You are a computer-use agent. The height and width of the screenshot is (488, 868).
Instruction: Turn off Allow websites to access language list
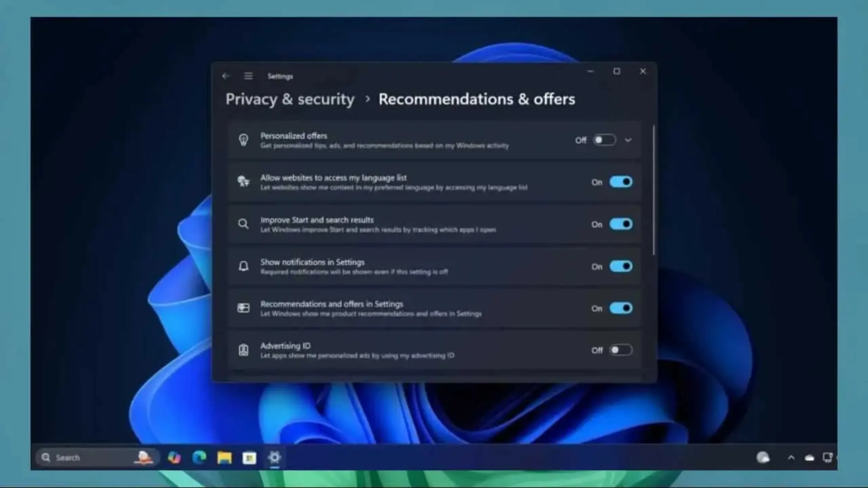point(621,182)
